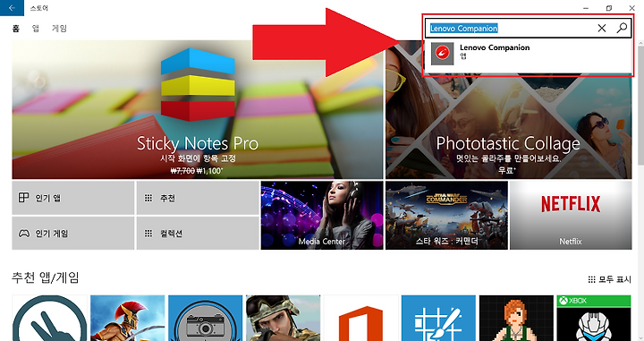Viewport: 644px width, 341px height.
Task: Open the Xbox-labeled game icon
Action: (x=594, y=318)
